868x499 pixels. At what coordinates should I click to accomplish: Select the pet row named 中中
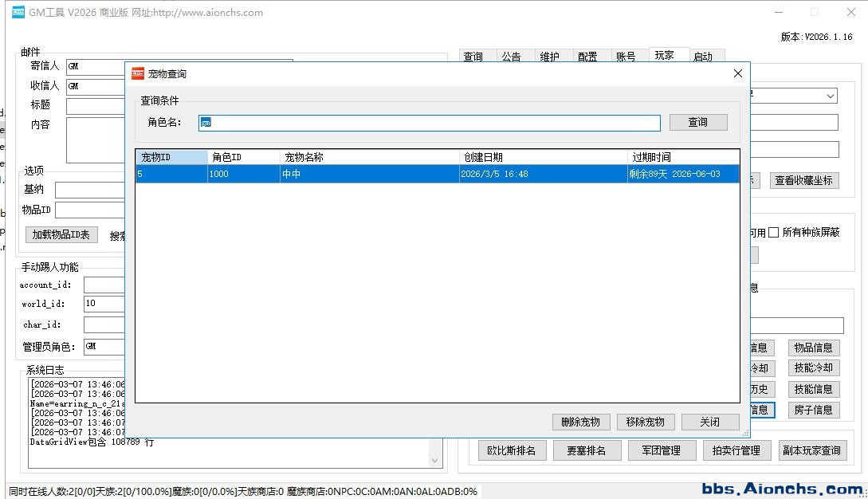click(x=369, y=174)
